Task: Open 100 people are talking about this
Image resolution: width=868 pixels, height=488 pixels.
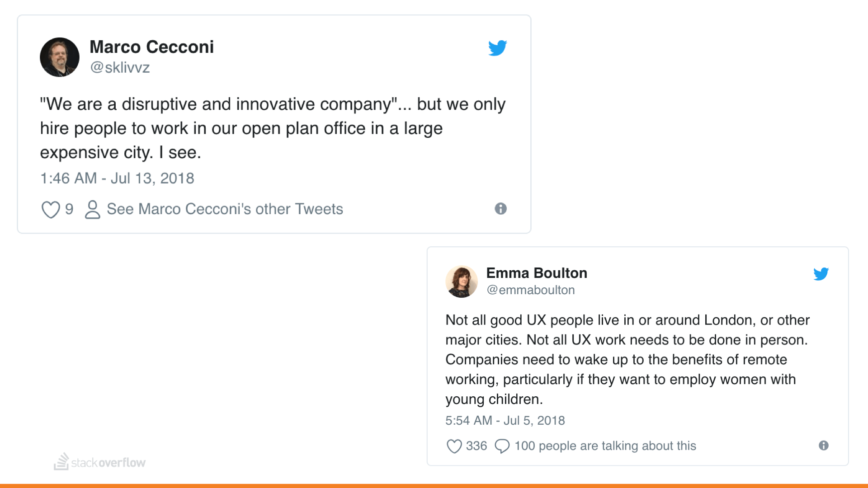Action: point(605,446)
